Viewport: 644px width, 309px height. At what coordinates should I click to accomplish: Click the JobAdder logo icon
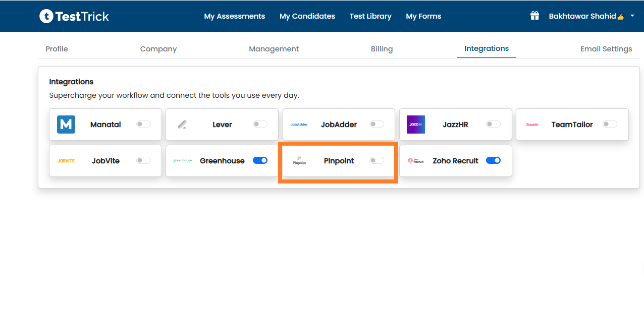pyautogui.click(x=299, y=125)
